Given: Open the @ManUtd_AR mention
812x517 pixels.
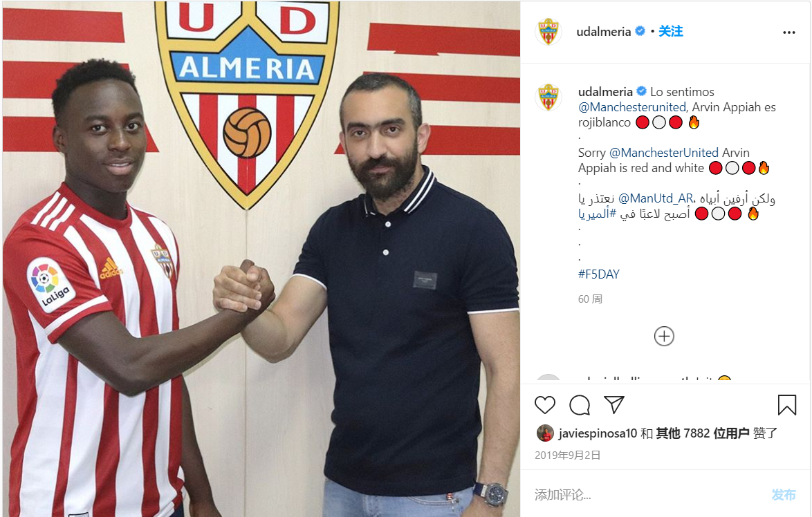Looking at the screenshot, I should point(656,198).
